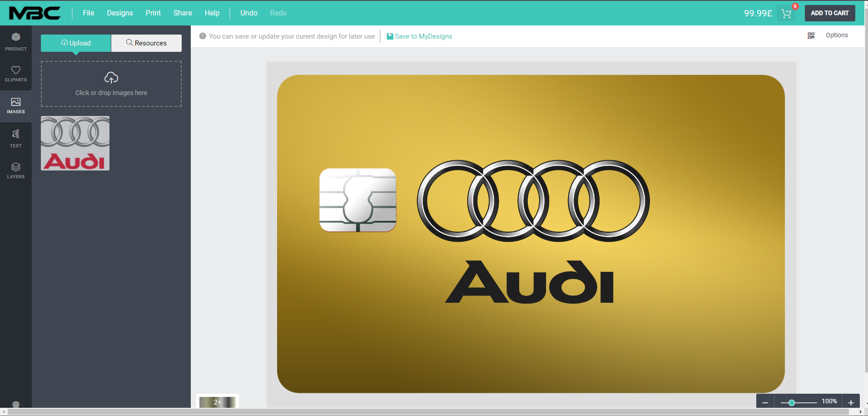Select the Images sidebar panel
868x416 pixels.
click(x=16, y=105)
